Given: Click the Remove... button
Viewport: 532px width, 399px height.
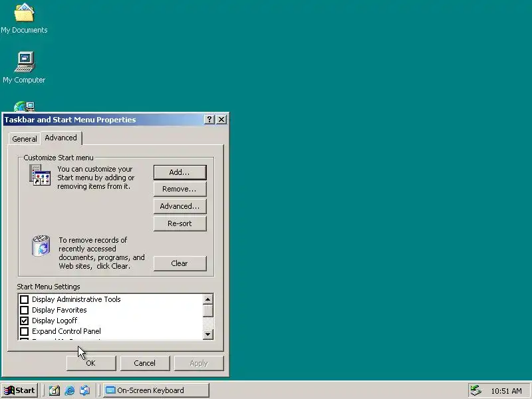Looking at the screenshot, I should [180, 189].
